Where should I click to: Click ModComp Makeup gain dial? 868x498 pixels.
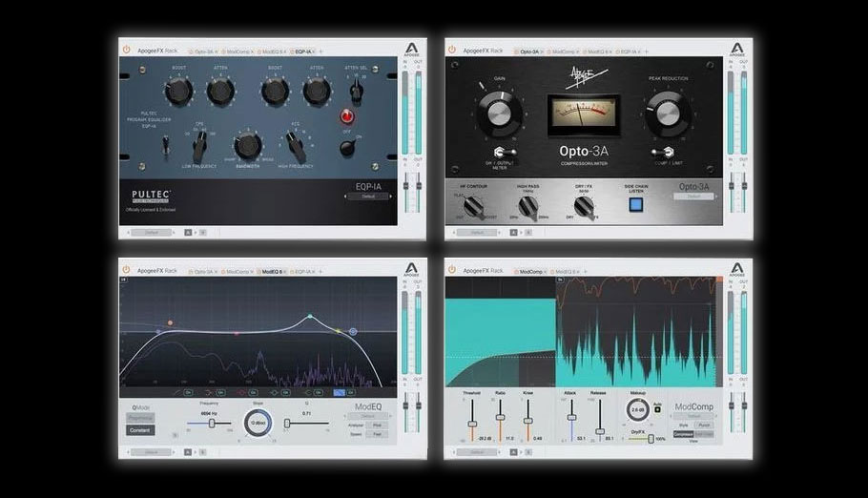(638, 410)
